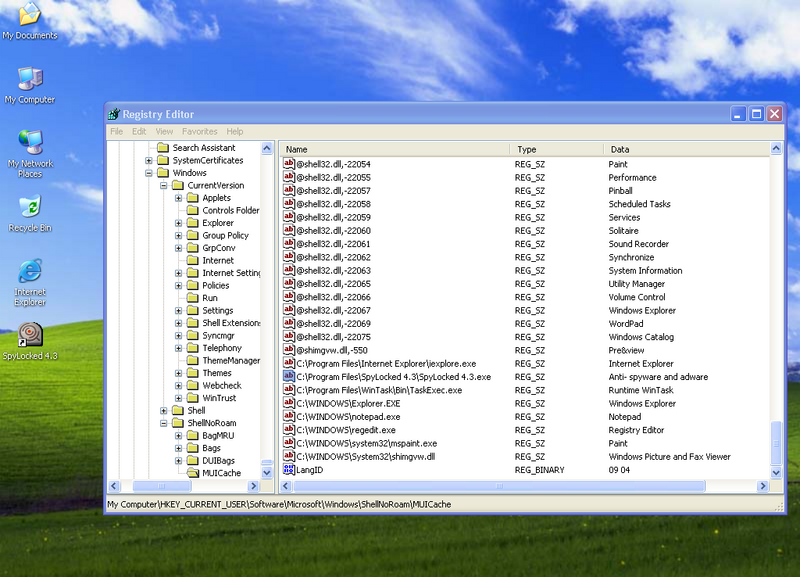
Task: Click the tree pane scroll-up arrow
Action: click(266, 148)
